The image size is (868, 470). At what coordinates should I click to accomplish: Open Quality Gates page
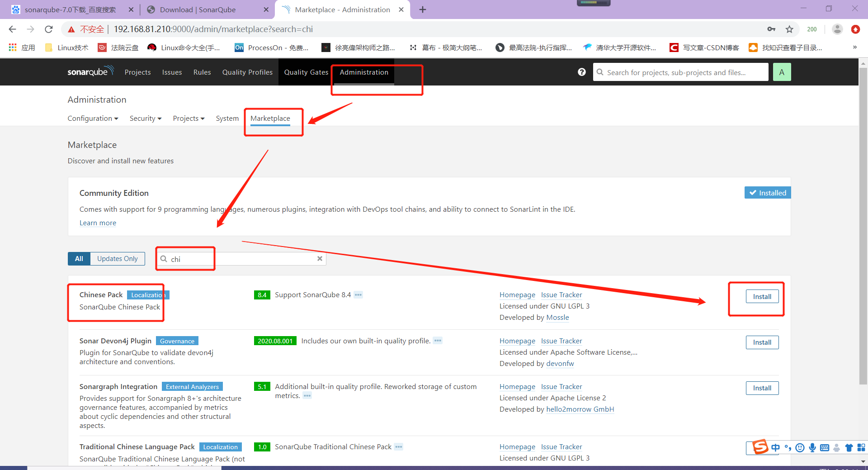306,72
